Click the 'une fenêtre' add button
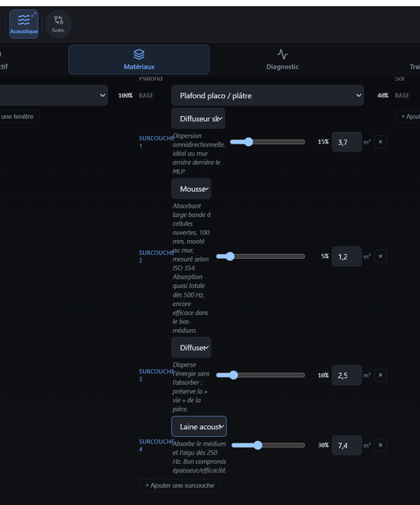This screenshot has width=420, height=505. click(x=19, y=117)
